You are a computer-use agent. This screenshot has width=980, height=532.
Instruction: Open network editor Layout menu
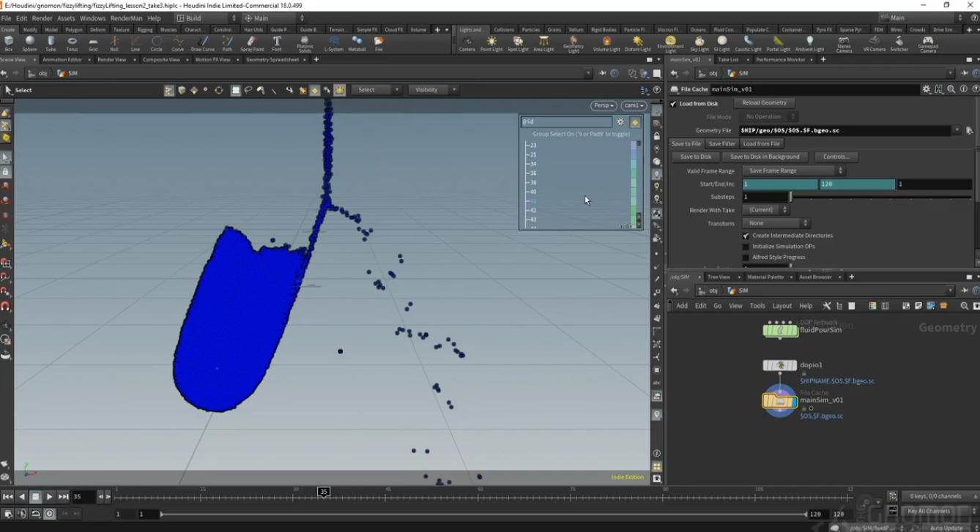(x=782, y=306)
